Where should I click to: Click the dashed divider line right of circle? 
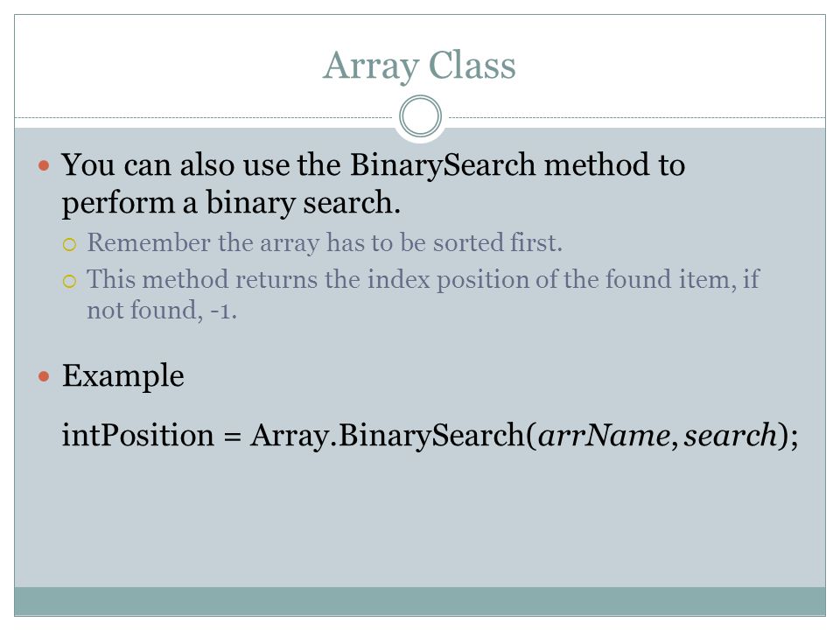(637, 117)
